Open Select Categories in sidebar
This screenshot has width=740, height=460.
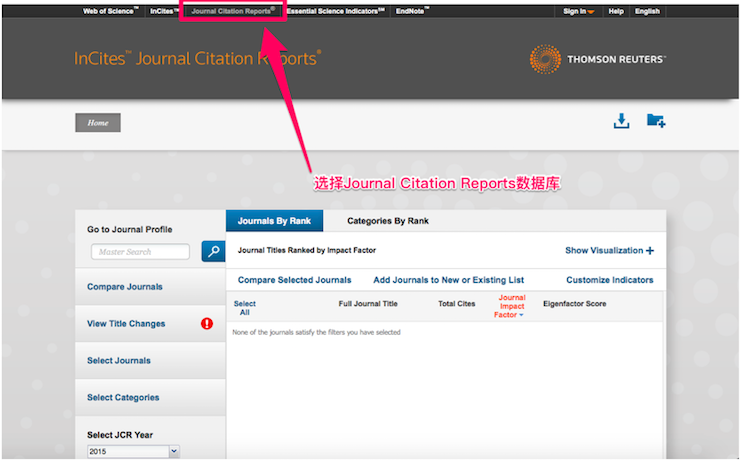(123, 397)
